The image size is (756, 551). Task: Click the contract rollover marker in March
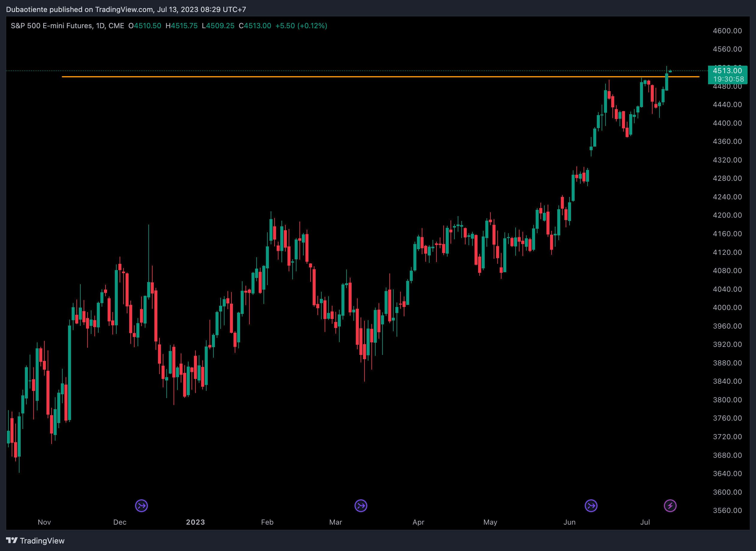(x=361, y=506)
